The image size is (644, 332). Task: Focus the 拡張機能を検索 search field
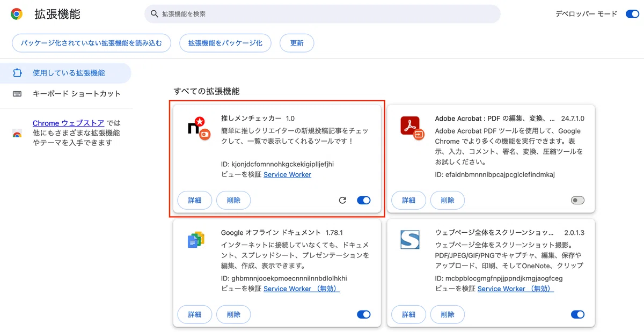[323, 14]
